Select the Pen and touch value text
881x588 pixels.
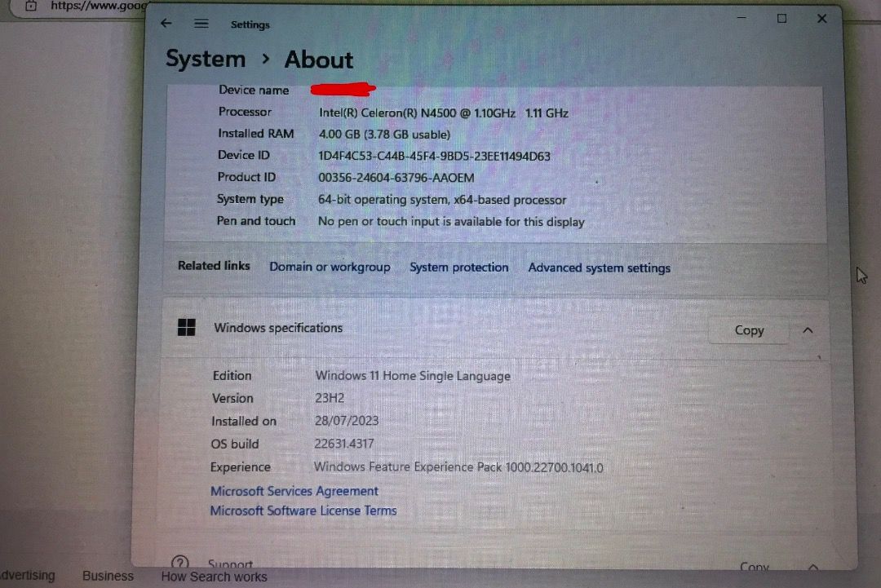coord(451,221)
